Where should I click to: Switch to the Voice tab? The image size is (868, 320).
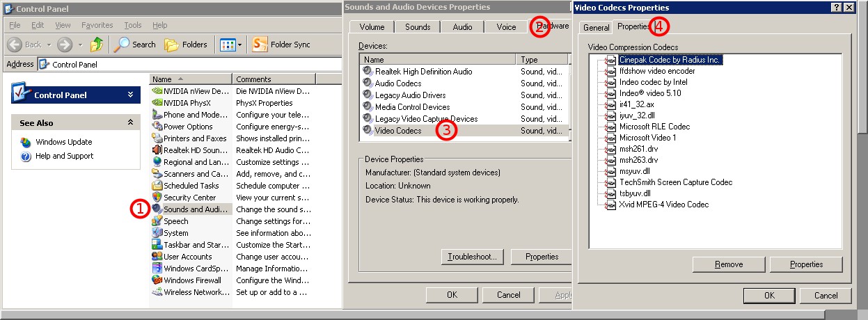[507, 27]
